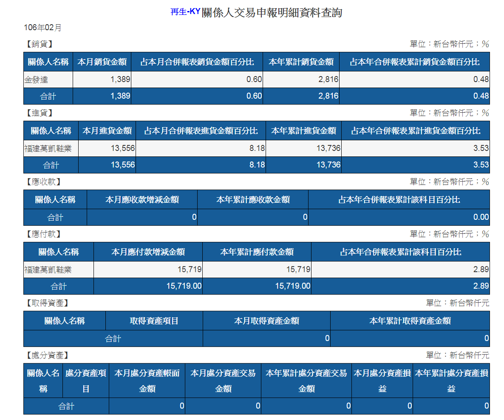The image size is (504, 420).
Task: Click the 占本年合併報表累計進貨金額百分比 header
Action: (x=416, y=131)
